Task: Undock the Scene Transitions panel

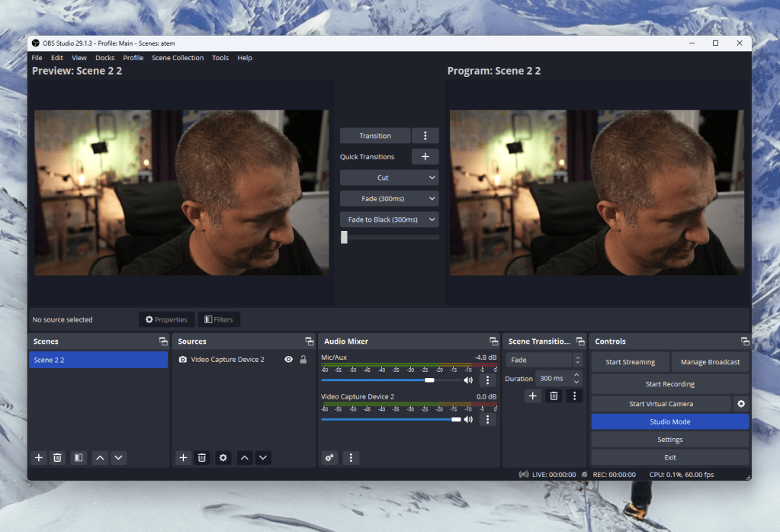Action: click(580, 341)
